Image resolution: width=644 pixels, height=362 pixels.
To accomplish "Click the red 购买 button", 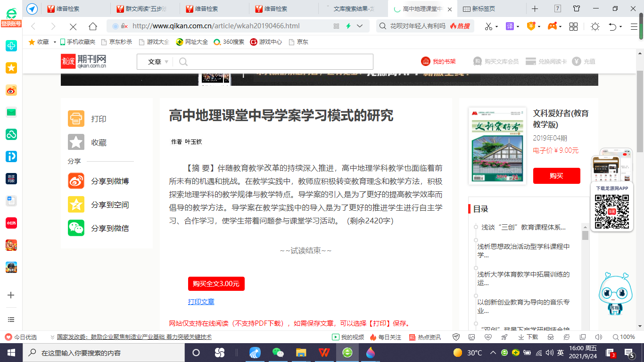I will (556, 176).
